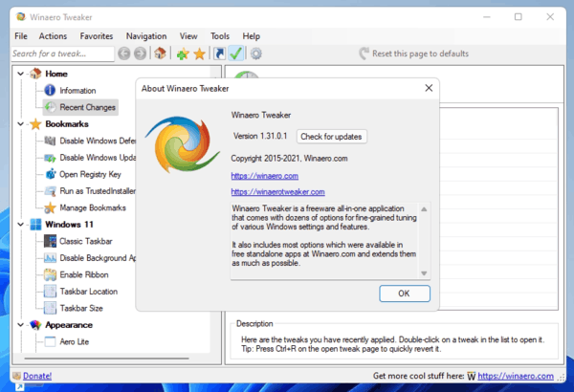Open the Tools menu

click(220, 35)
